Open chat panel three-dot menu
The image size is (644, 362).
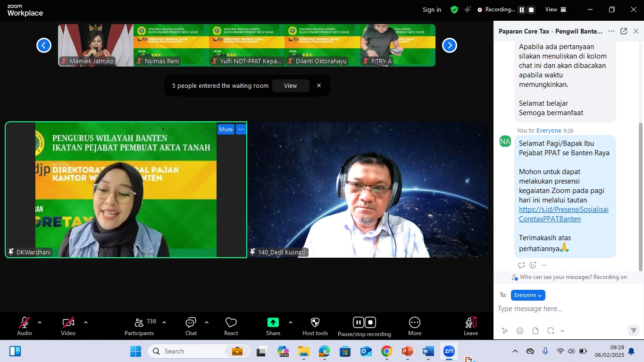point(611,31)
